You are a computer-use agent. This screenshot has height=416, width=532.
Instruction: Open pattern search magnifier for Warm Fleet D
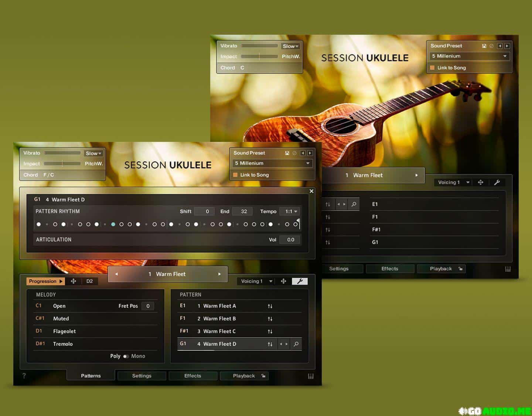[296, 344]
